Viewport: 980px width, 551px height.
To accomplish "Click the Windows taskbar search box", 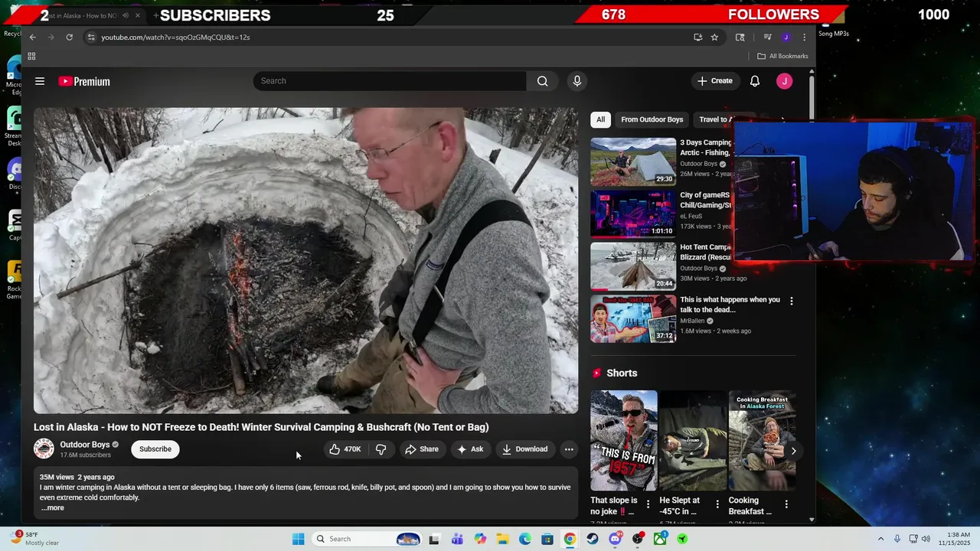I will 367,539.
